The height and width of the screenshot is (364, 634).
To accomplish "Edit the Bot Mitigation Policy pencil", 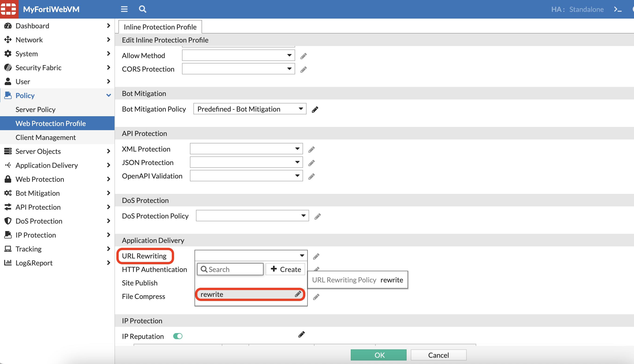I will pos(315,109).
